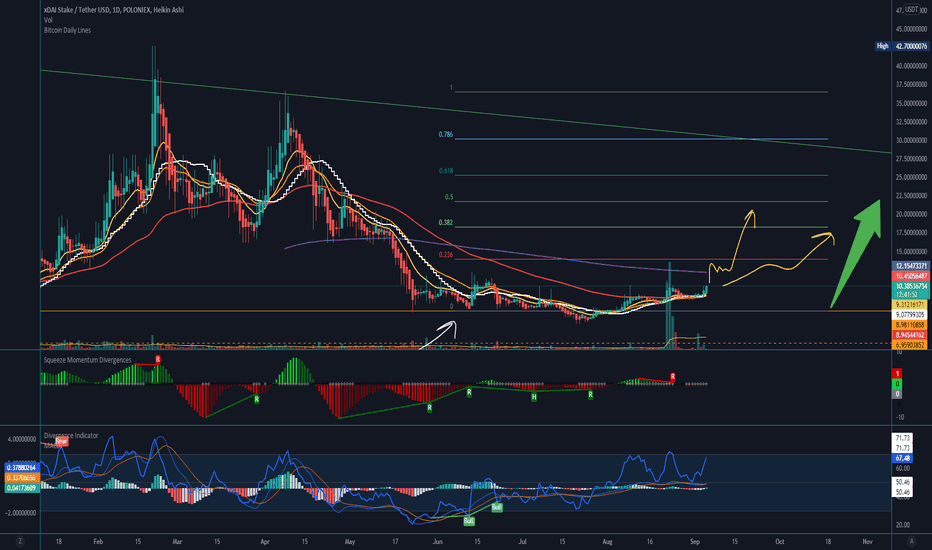The image size is (932, 550).
Task: Click the Mar date on the time axis
Action: 177,542
